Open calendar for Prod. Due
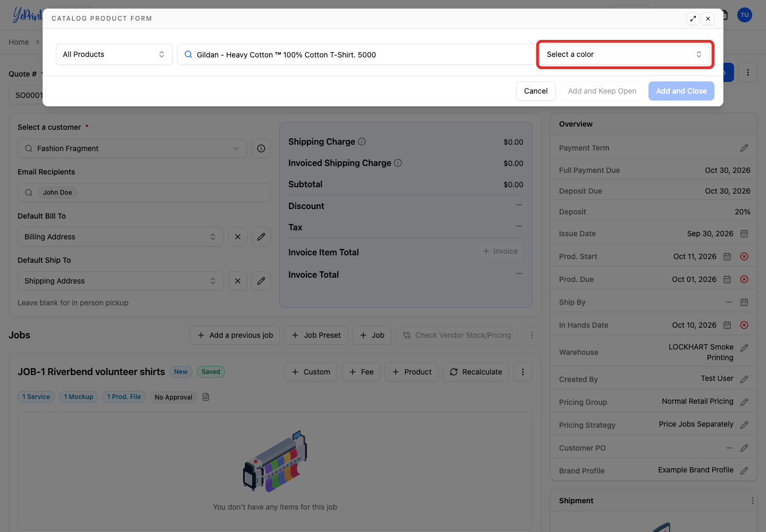The image size is (766, 532). click(727, 279)
